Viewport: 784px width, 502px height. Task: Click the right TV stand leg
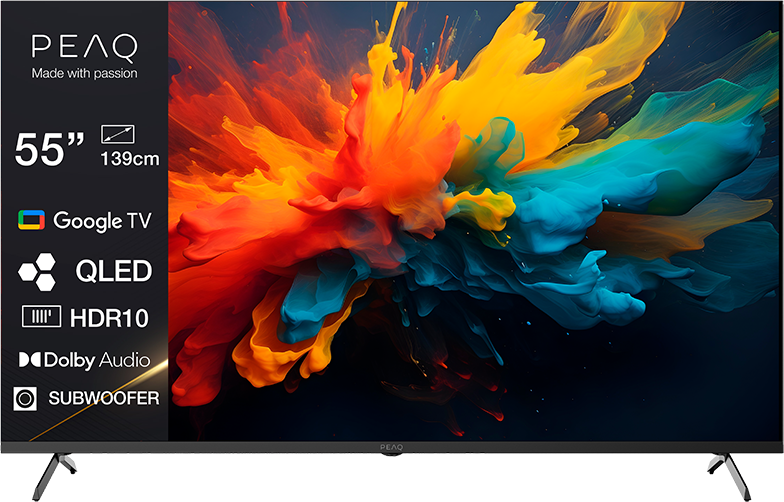(x=730, y=476)
